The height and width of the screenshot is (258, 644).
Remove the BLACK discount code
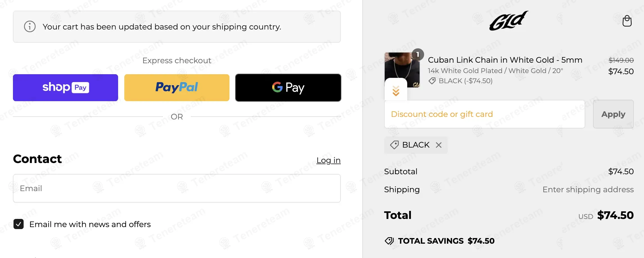[x=439, y=145]
